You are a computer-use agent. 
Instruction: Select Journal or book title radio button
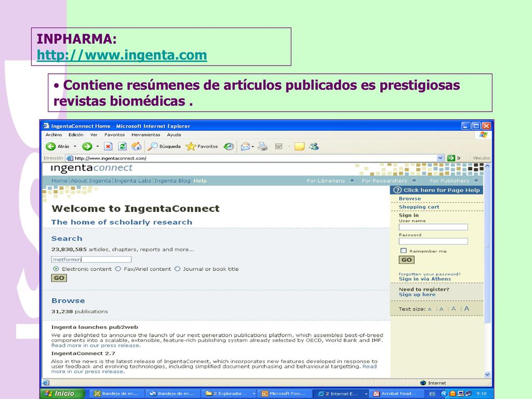point(177,269)
